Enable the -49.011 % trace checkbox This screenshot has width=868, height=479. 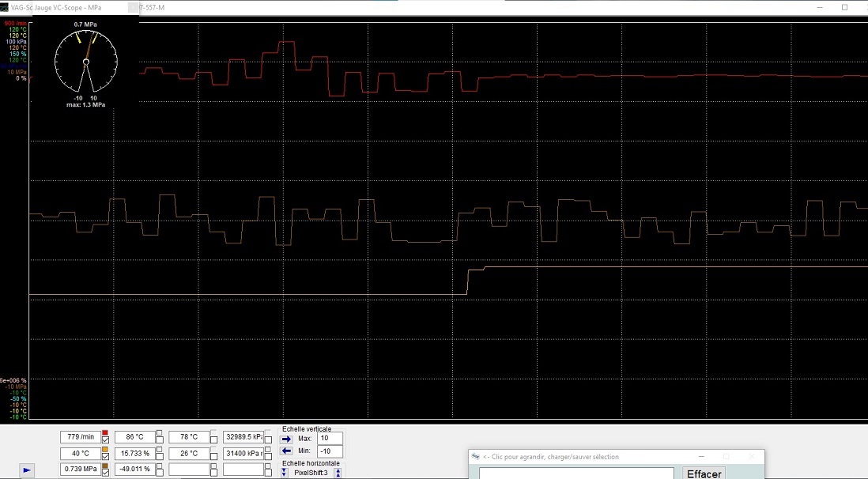(x=160, y=473)
